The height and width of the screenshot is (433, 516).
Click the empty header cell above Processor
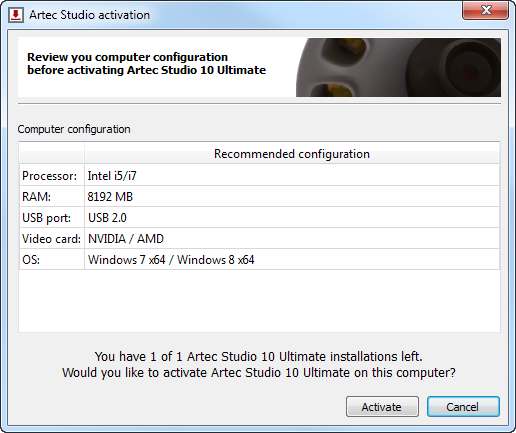click(52, 154)
